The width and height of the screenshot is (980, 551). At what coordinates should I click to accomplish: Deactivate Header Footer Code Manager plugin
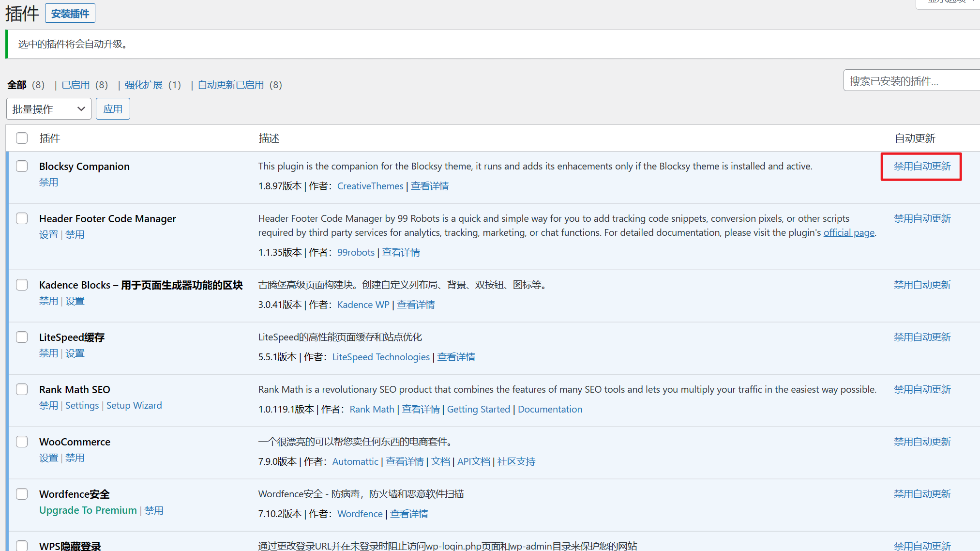[75, 234]
